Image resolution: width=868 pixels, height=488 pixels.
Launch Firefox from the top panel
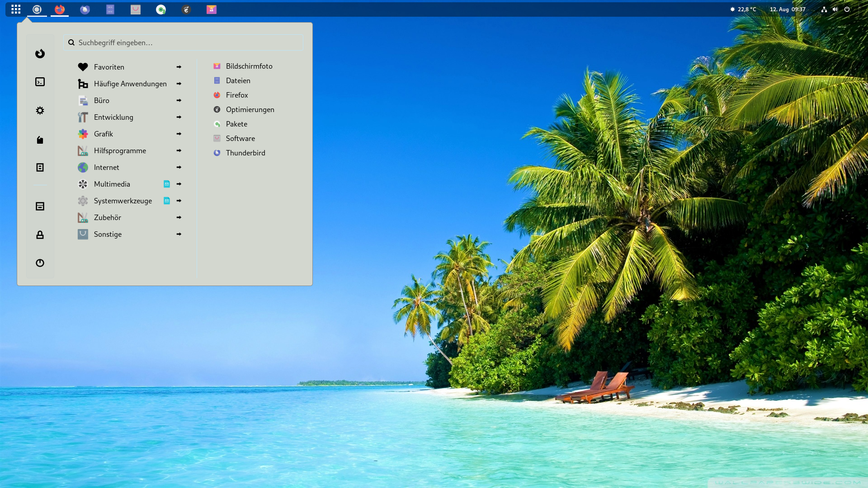click(59, 9)
